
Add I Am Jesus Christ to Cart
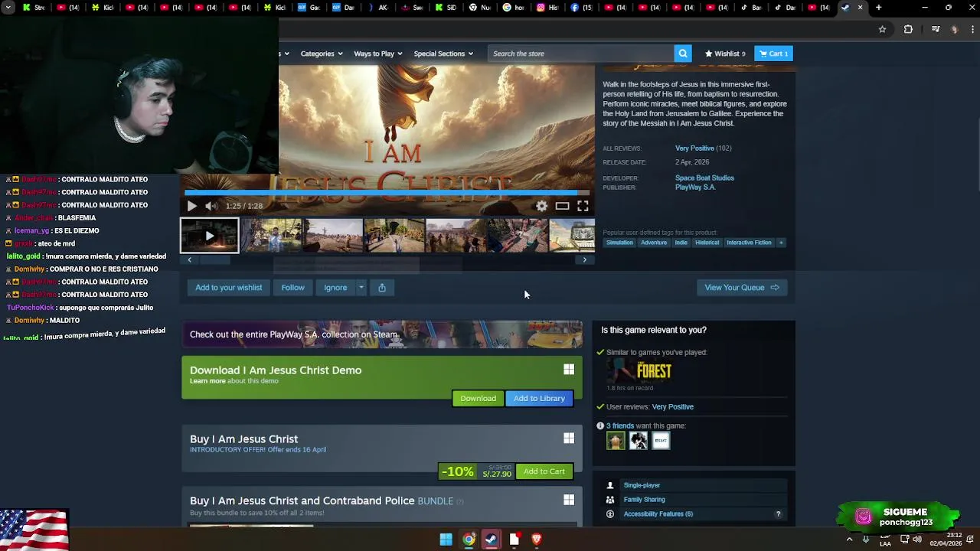click(x=544, y=471)
